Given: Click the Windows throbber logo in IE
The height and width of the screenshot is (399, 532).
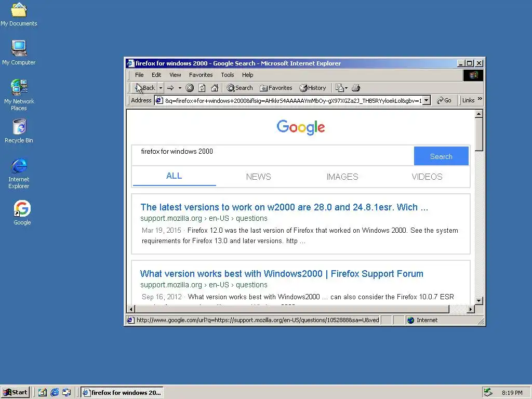Looking at the screenshot, I should [473, 75].
